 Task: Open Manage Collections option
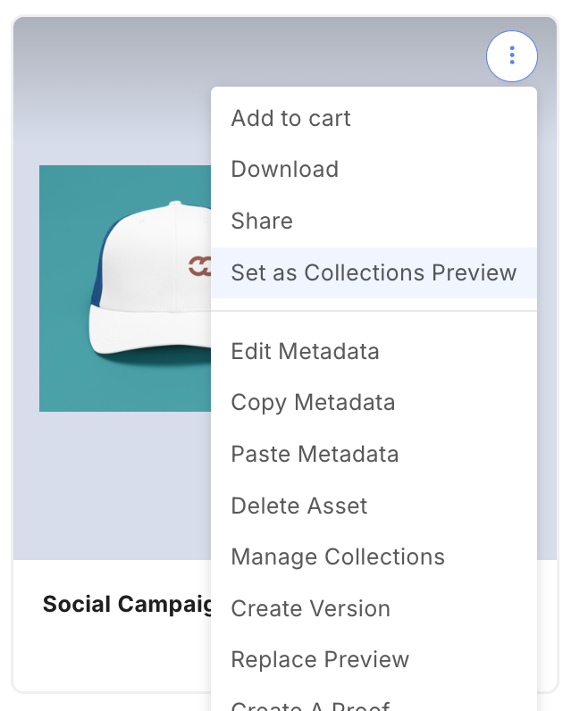338,557
